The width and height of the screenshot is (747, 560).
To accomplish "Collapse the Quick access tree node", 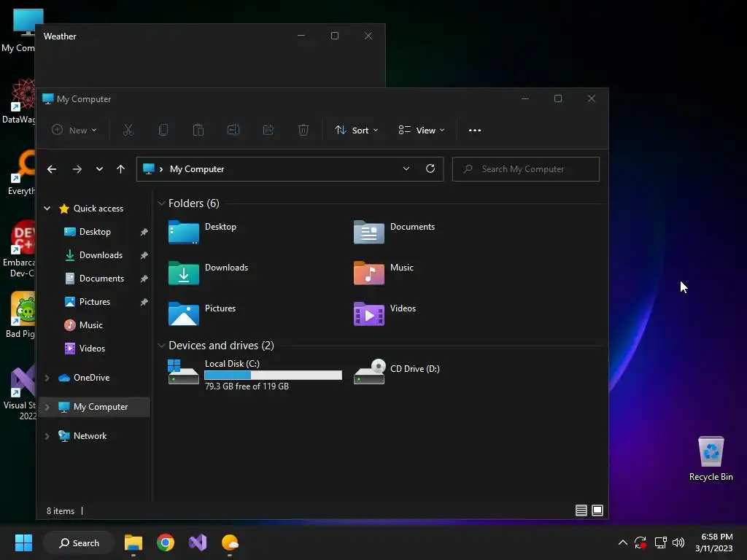I will [x=47, y=208].
